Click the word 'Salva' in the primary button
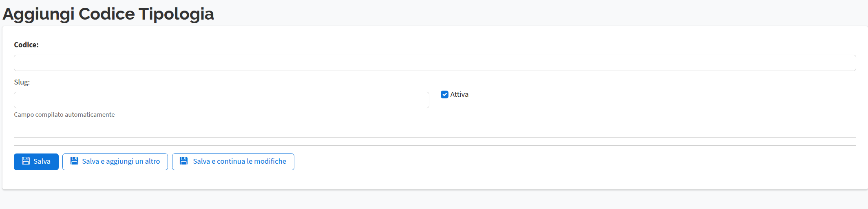Viewport: 868px width, 209px height. click(x=42, y=161)
